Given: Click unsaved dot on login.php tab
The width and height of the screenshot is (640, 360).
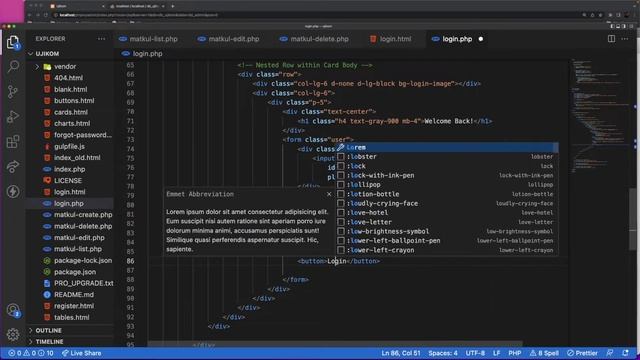Looking at the screenshot, I should point(481,39).
